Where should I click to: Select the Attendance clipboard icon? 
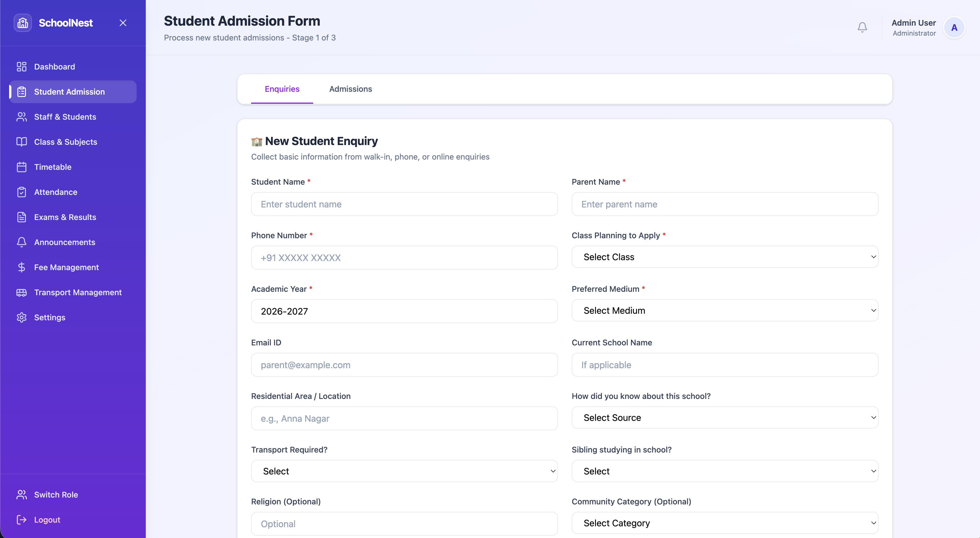tap(22, 192)
